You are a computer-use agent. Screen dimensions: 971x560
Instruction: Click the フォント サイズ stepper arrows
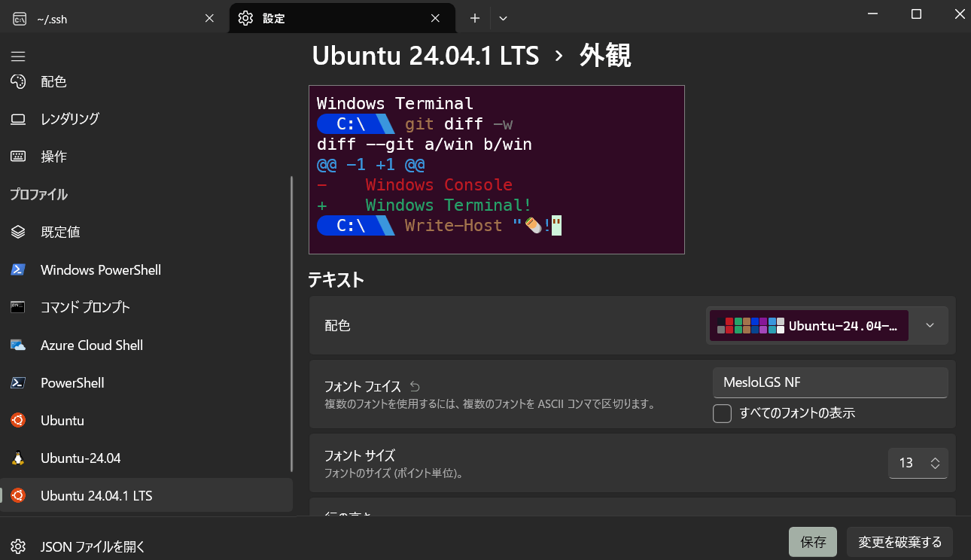[935, 463]
